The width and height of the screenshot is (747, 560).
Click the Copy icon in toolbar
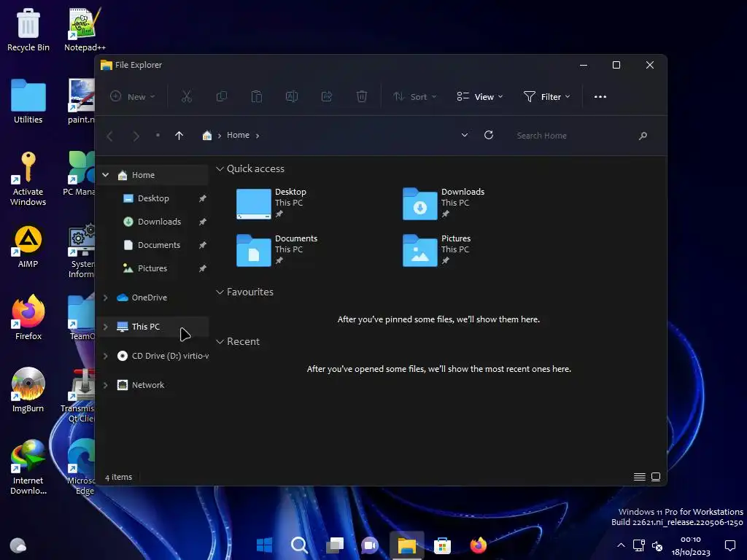click(x=222, y=97)
